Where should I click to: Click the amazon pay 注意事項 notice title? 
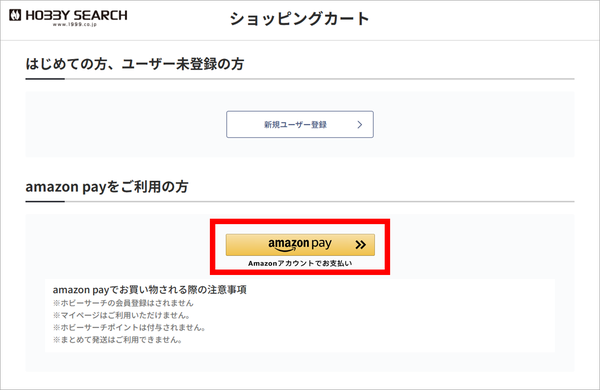pyautogui.click(x=150, y=290)
